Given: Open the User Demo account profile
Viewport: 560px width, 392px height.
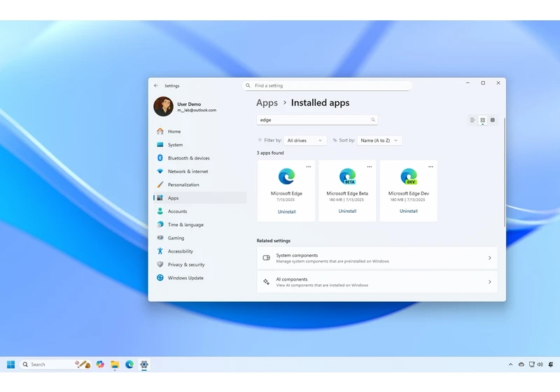Looking at the screenshot, I should 185,106.
